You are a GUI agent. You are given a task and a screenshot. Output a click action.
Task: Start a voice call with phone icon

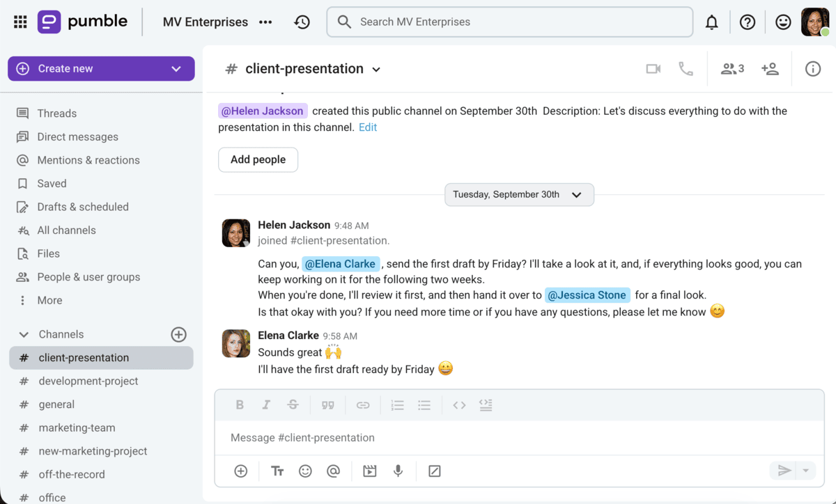pos(686,69)
